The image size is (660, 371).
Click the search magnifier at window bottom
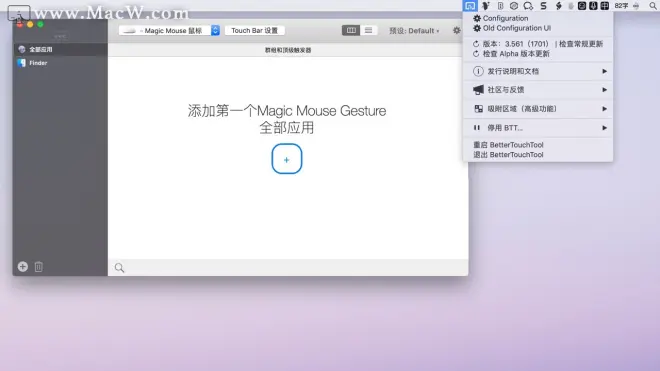point(120,267)
